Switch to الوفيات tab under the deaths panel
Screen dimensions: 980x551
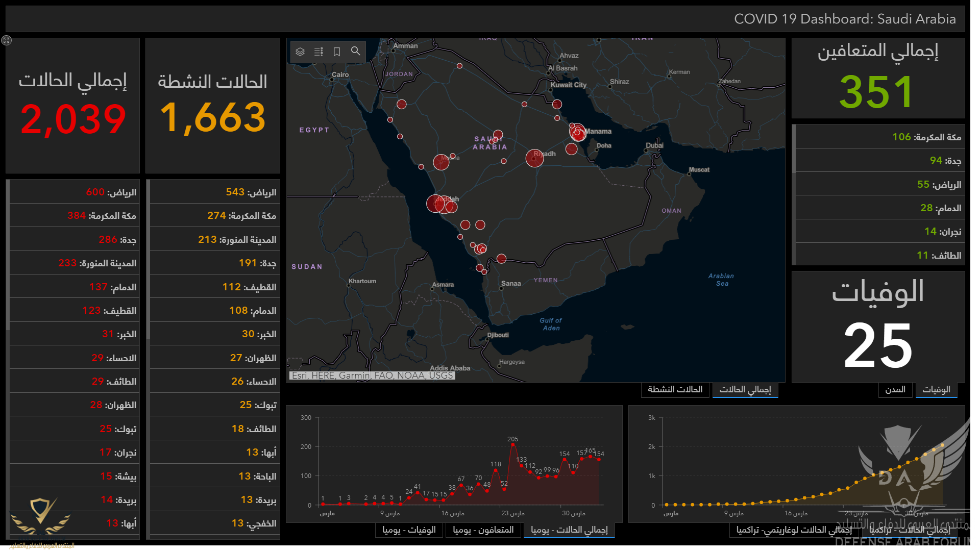(x=936, y=390)
